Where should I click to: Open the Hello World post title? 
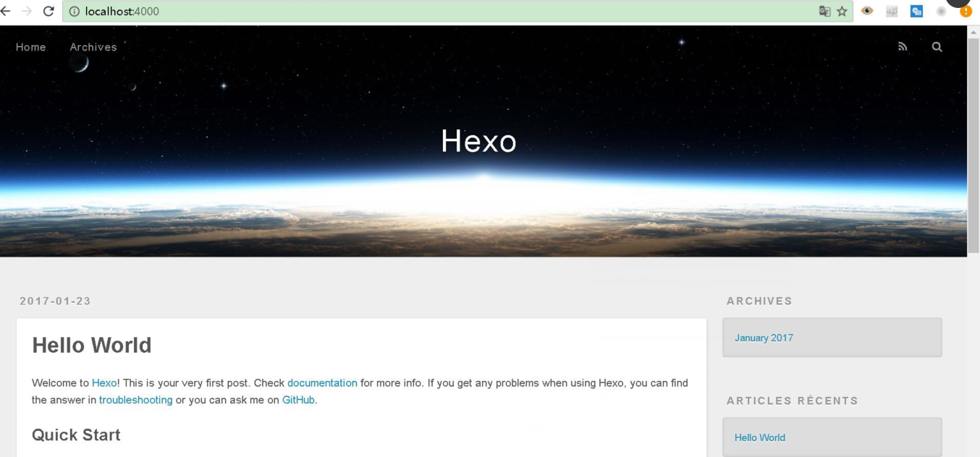click(92, 346)
